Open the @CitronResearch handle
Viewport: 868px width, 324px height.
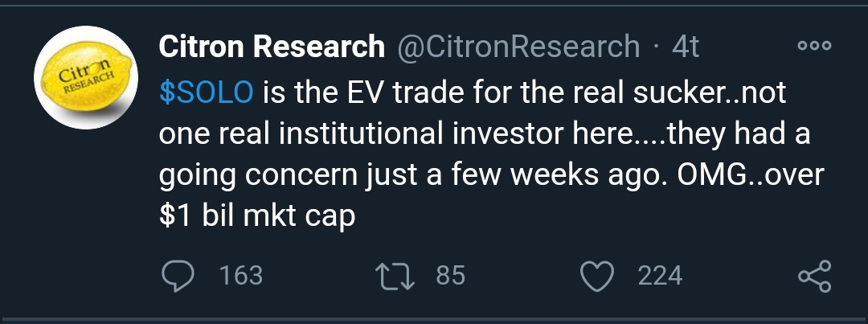(518, 47)
